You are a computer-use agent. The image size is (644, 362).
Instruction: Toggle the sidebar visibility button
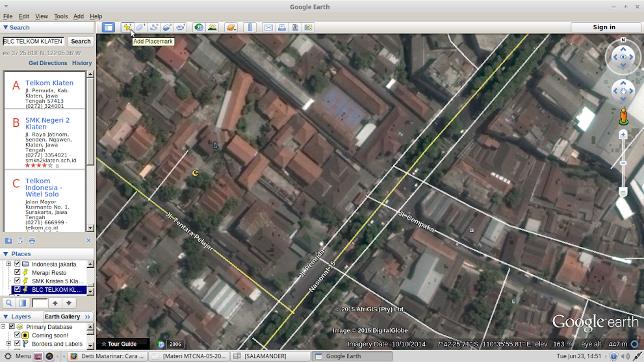(x=109, y=27)
